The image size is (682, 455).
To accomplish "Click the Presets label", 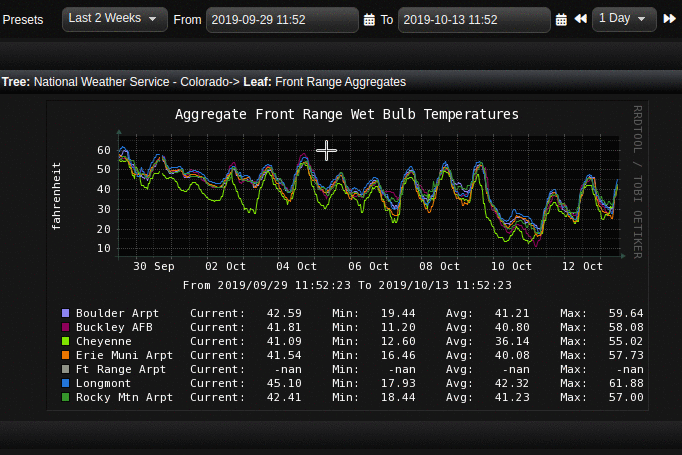I will [x=23, y=20].
